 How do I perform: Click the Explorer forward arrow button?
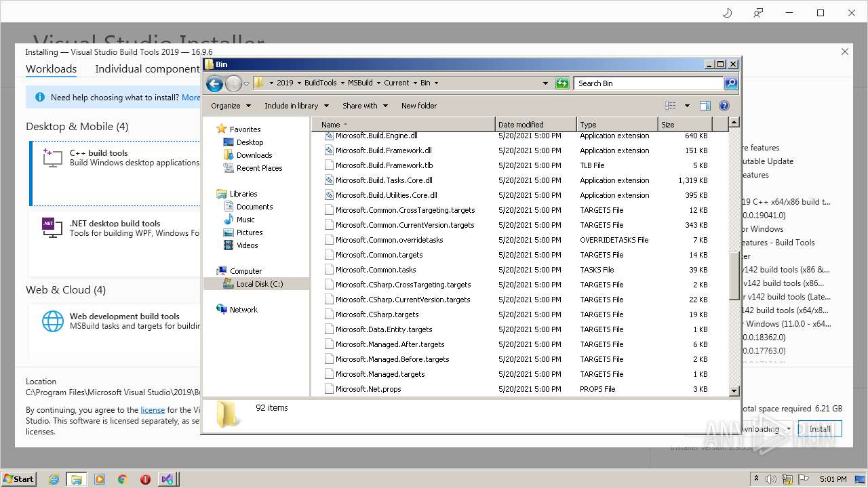[233, 83]
